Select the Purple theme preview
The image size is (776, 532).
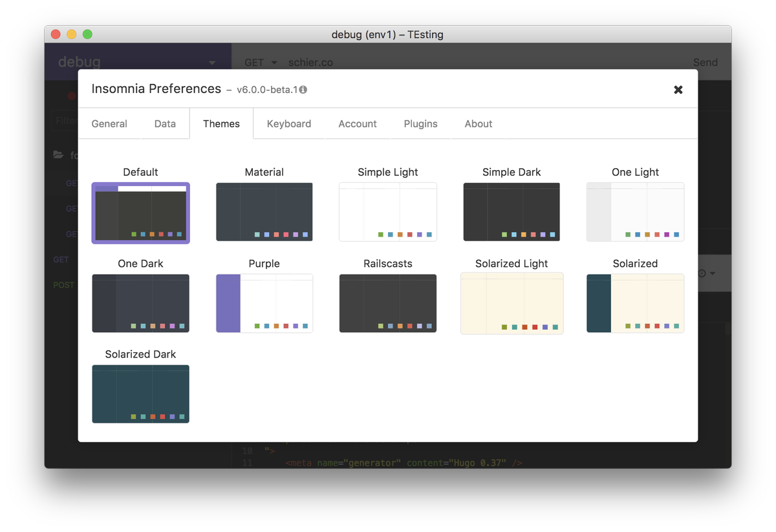[x=264, y=303]
